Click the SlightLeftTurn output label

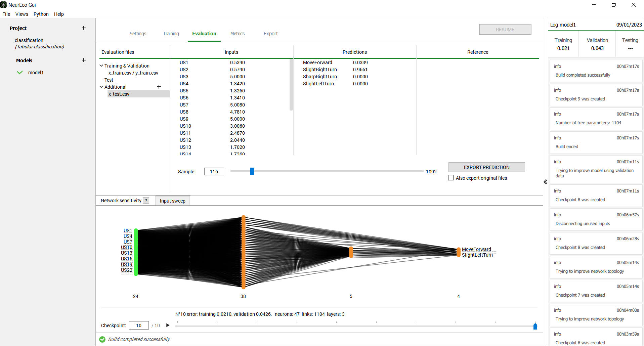coord(477,255)
